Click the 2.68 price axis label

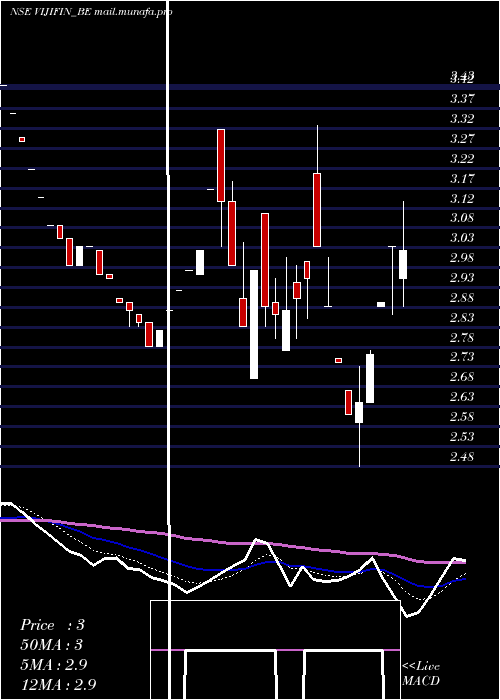pos(462,377)
